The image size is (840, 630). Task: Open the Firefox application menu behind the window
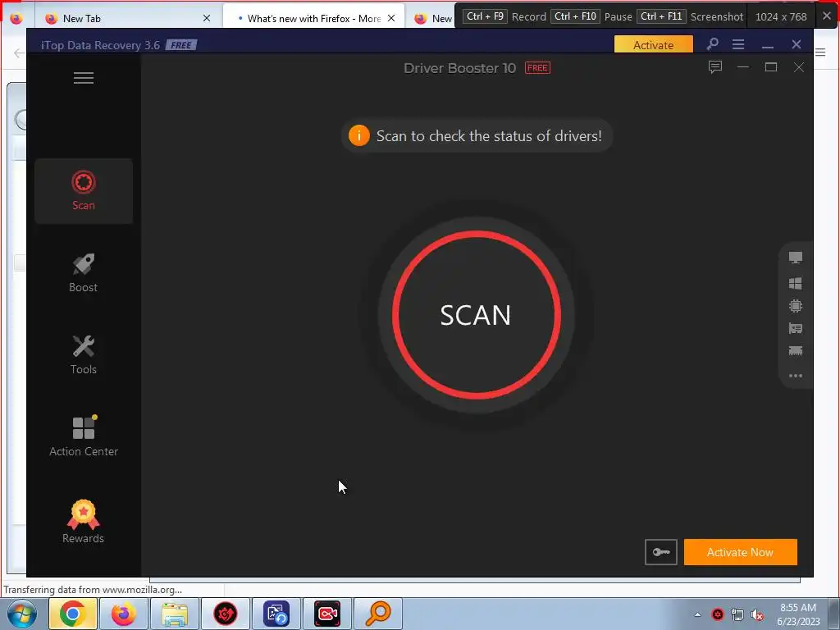(820, 52)
